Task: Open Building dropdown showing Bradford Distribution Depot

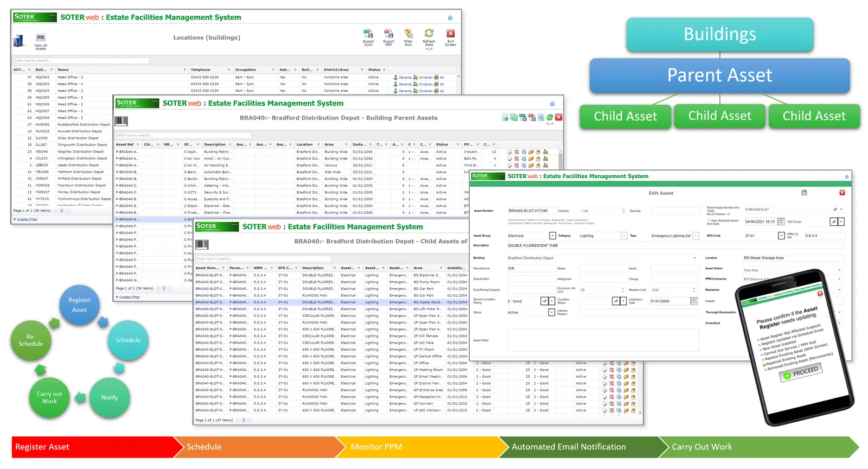Action: (x=694, y=258)
